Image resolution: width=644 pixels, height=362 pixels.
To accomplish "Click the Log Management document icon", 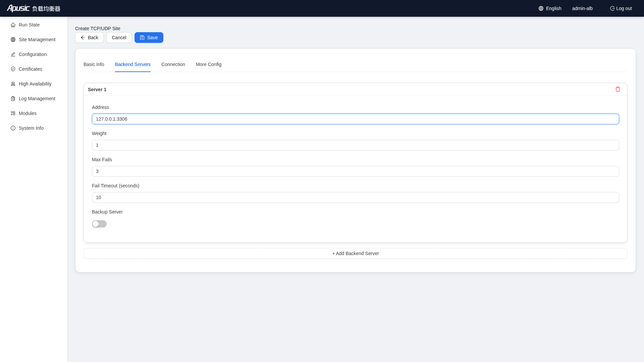I will [13, 99].
